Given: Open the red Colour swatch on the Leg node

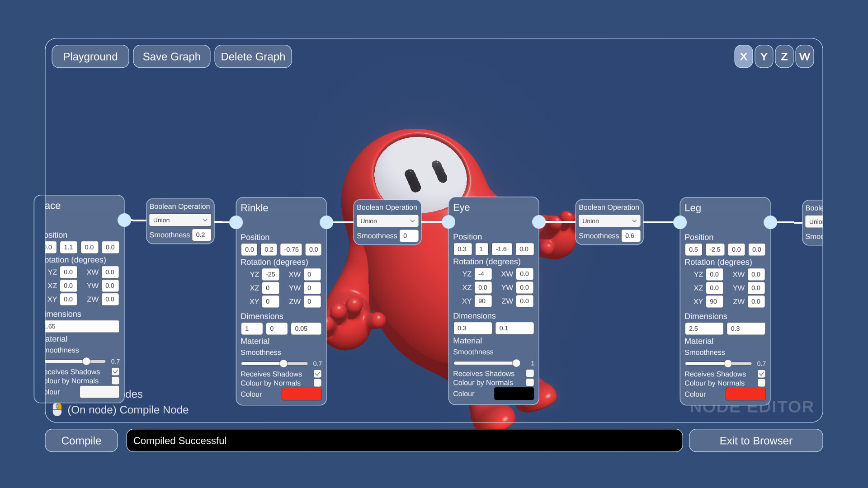Looking at the screenshot, I should click(745, 394).
